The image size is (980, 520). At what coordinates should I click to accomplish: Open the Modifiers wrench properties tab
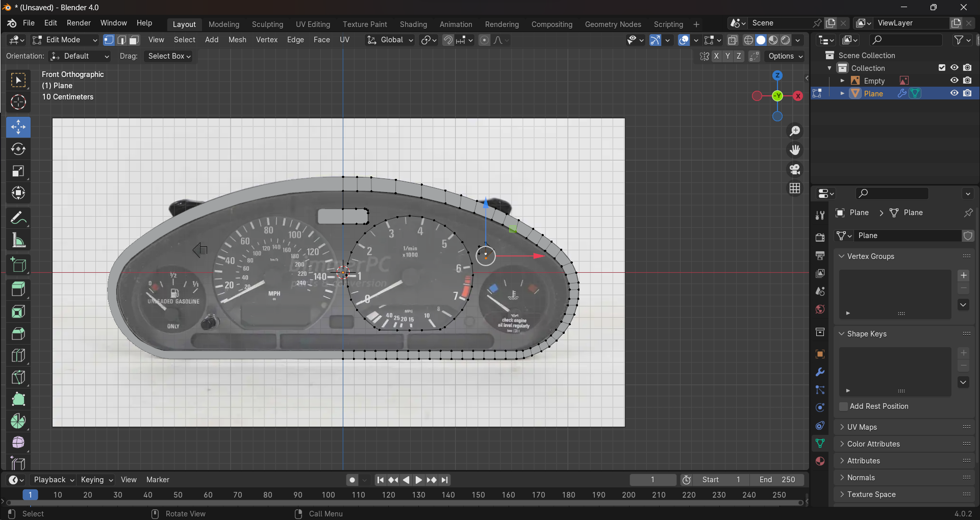pos(820,372)
